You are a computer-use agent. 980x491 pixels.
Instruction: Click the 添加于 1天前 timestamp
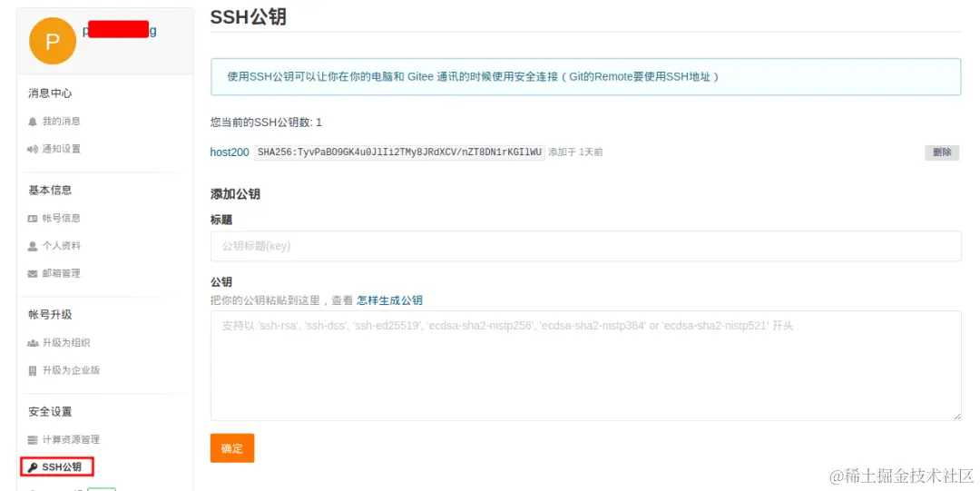point(575,152)
